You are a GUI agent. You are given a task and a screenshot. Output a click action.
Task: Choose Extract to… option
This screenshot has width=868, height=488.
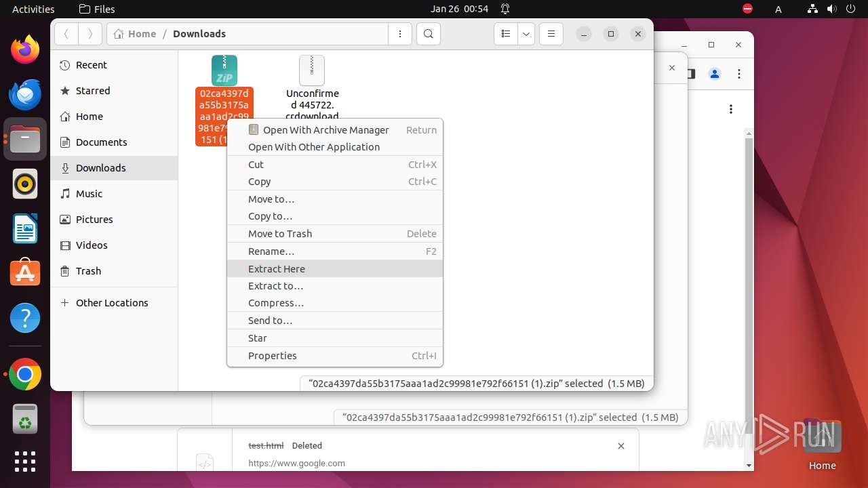coord(335,286)
